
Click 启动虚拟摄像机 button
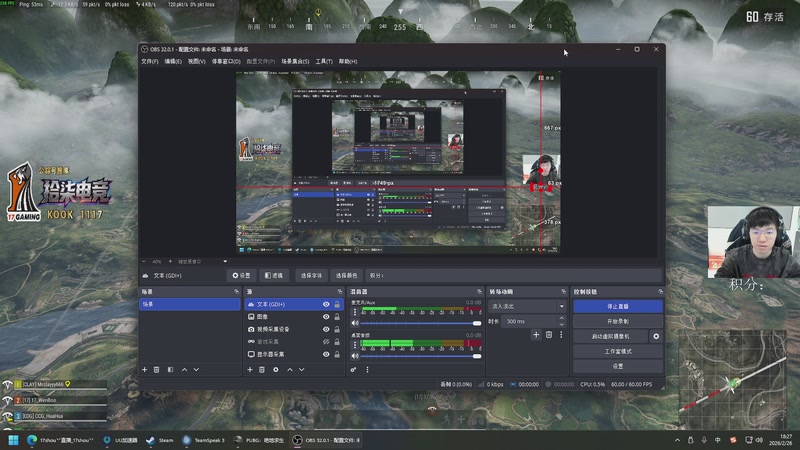[x=611, y=336]
